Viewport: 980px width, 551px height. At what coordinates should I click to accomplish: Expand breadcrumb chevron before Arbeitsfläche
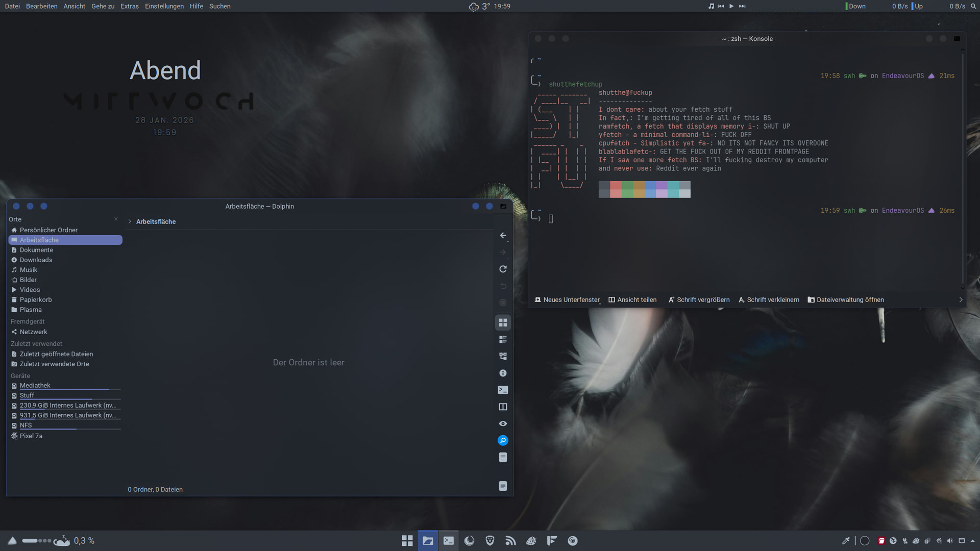130,221
